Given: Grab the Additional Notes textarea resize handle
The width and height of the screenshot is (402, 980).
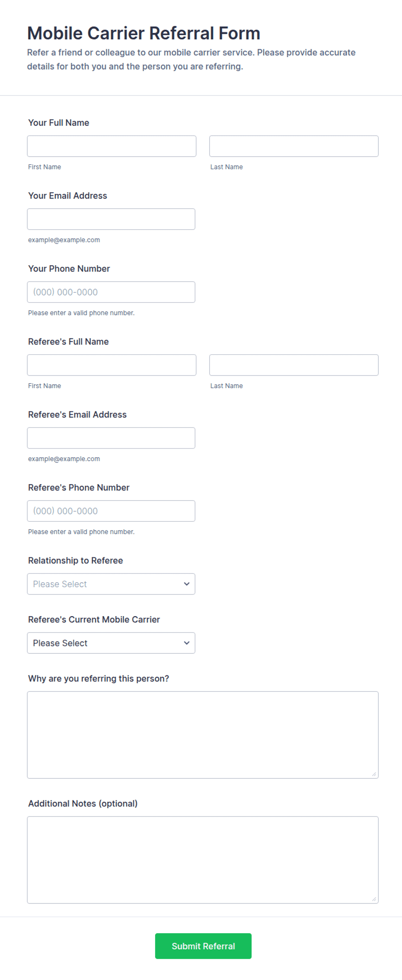Looking at the screenshot, I should coord(374,900).
